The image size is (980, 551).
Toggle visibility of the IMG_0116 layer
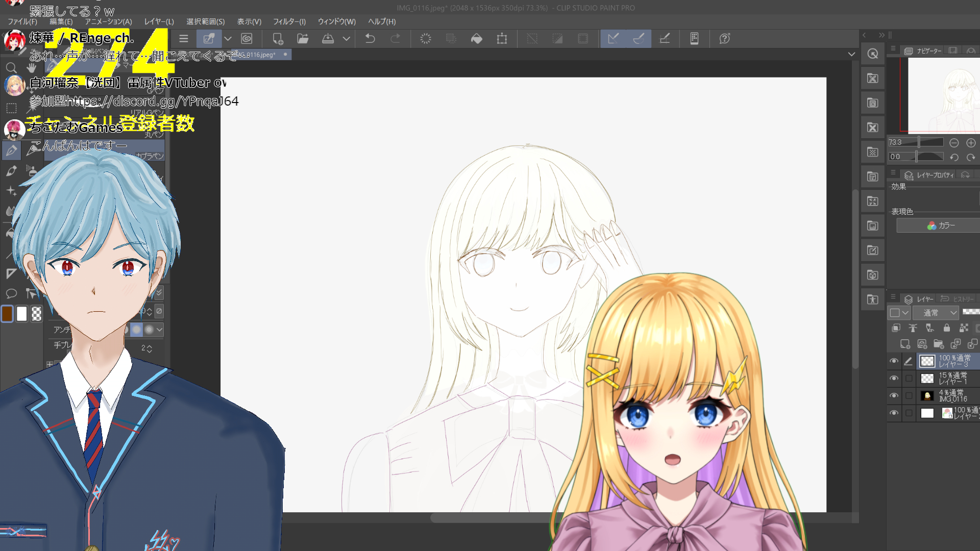pyautogui.click(x=894, y=396)
